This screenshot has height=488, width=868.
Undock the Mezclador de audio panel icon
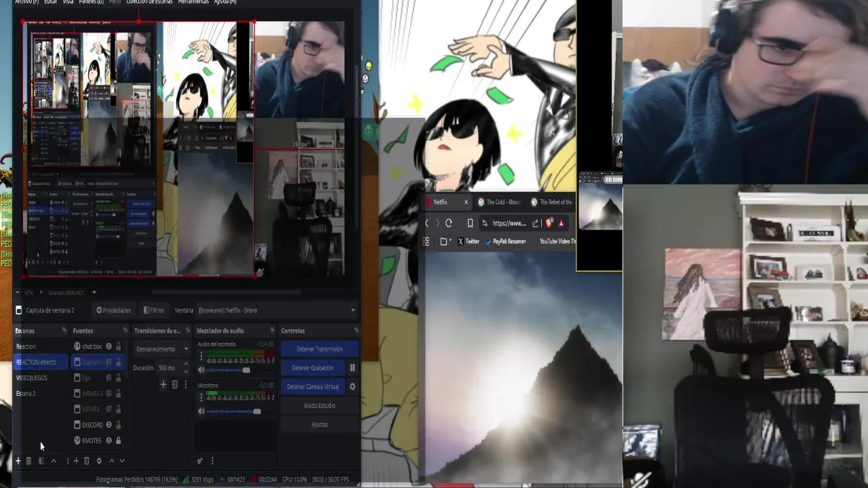pos(271,331)
